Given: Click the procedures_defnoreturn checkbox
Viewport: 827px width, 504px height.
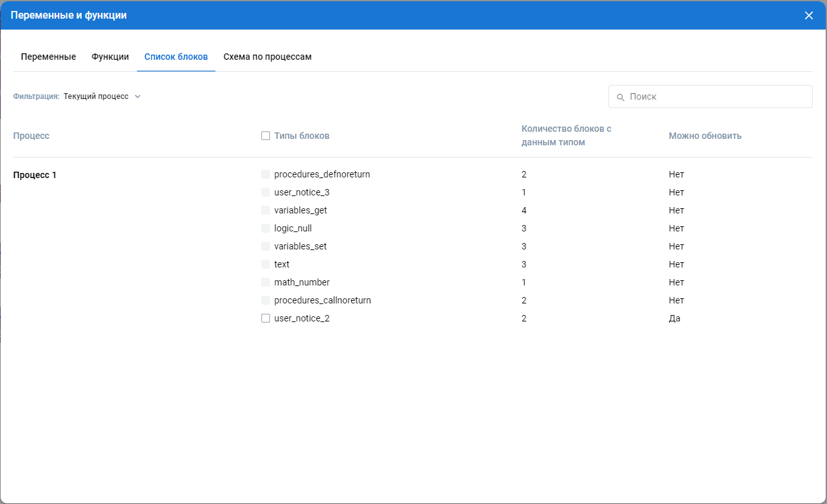Looking at the screenshot, I should point(266,174).
